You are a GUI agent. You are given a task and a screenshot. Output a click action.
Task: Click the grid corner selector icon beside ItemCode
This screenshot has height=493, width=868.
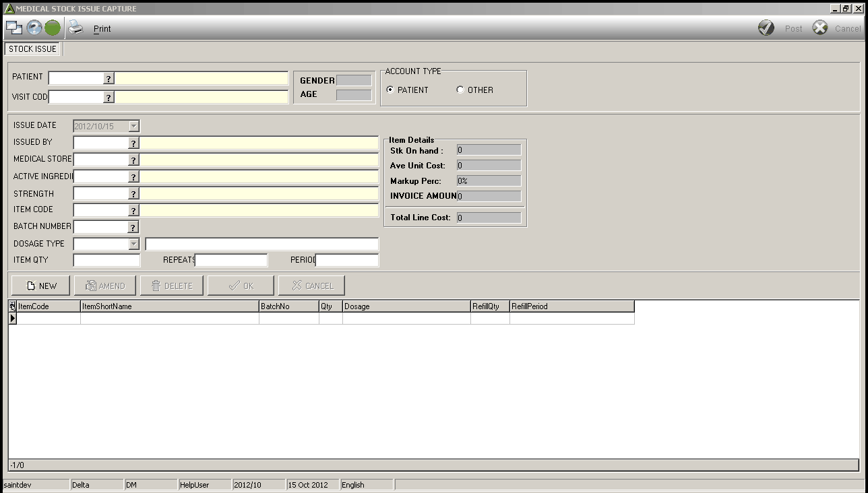12,306
